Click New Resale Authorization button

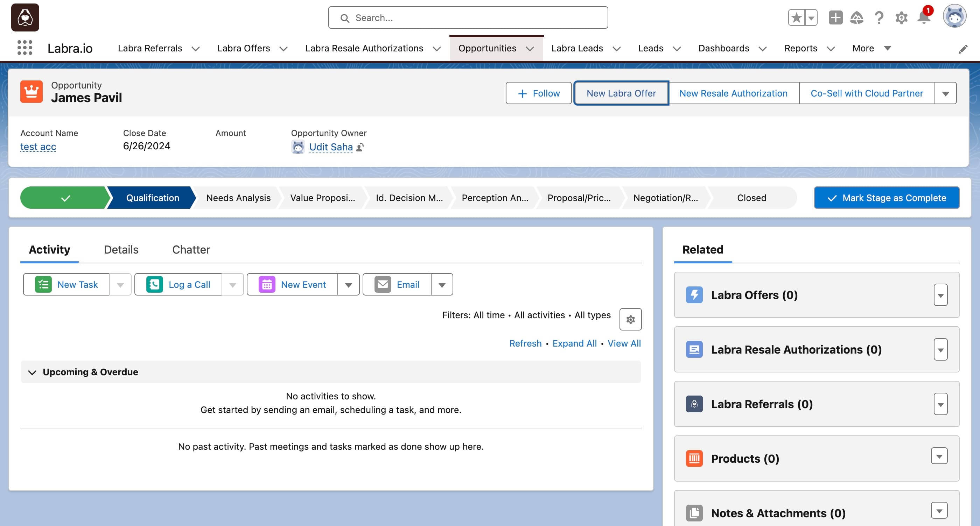733,93
